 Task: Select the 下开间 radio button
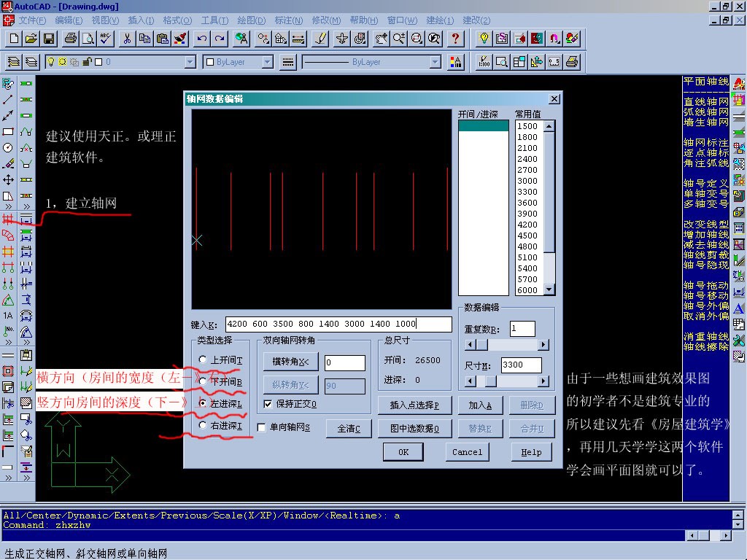(x=203, y=381)
